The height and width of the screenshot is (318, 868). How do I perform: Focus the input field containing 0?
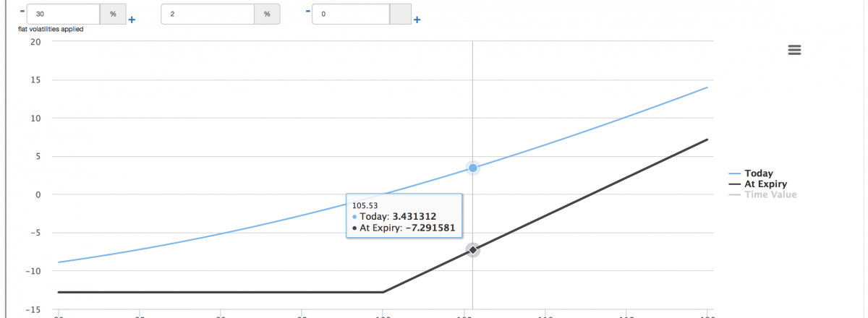point(351,14)
